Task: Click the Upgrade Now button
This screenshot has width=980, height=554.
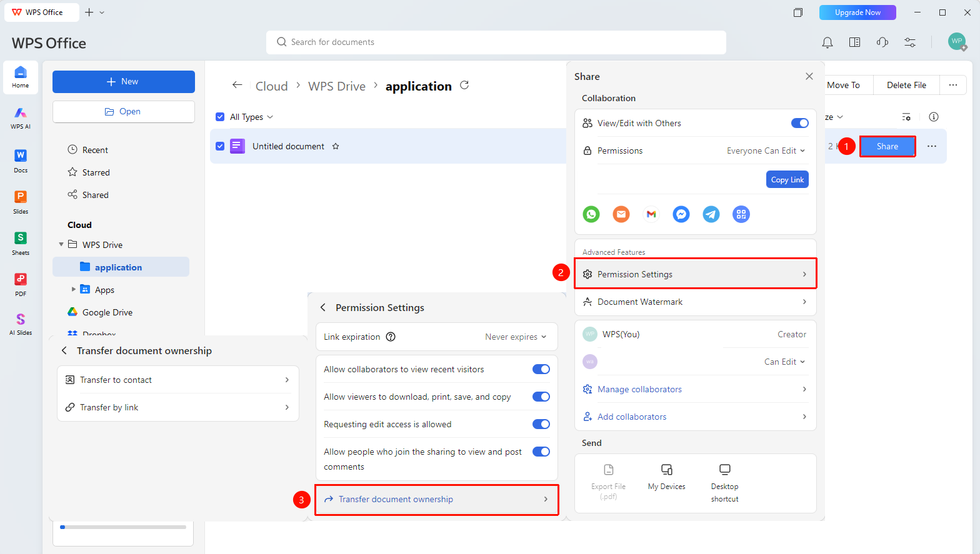Action: pos(857,12)
